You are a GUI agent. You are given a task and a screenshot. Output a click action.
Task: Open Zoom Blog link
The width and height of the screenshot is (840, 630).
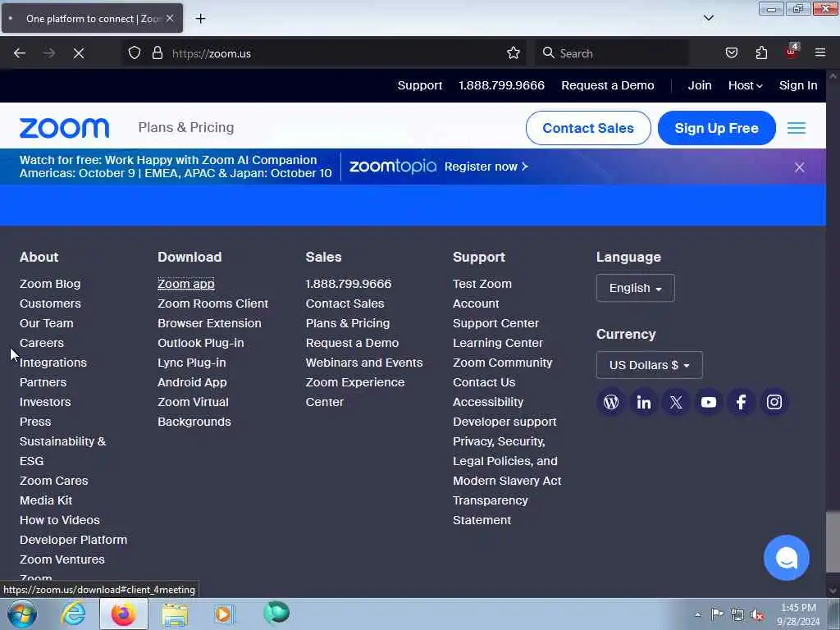pyautogui.click(x=50, y=284)
